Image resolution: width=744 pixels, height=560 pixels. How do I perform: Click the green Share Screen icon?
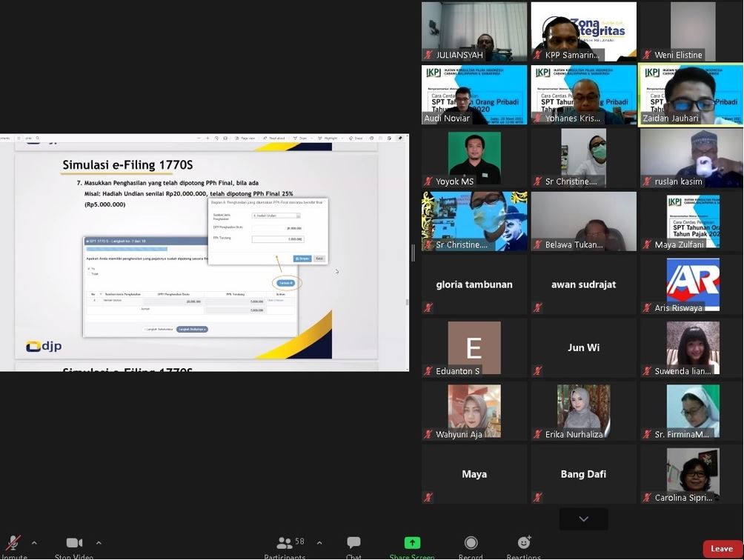point(412,544)
